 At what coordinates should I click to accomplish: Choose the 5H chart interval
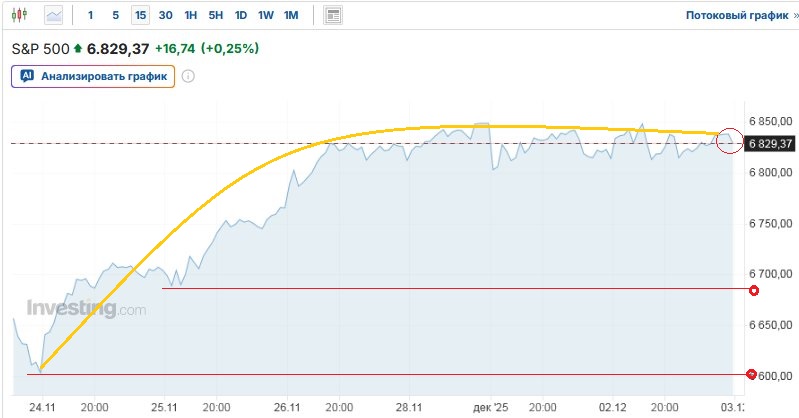coord(215,16)
